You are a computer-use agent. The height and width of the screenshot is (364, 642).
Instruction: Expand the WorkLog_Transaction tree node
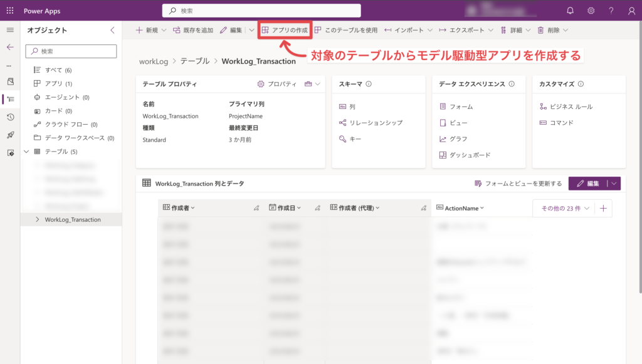click(37, 219)
